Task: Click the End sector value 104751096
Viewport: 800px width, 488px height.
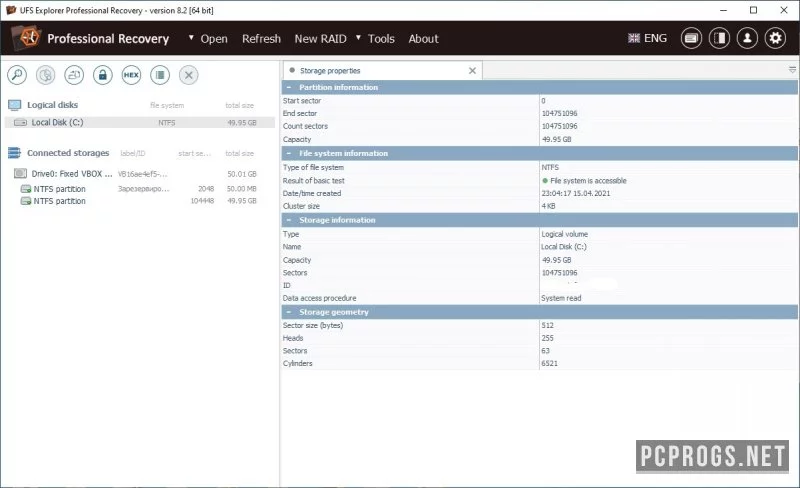Action: click(559, 113)
